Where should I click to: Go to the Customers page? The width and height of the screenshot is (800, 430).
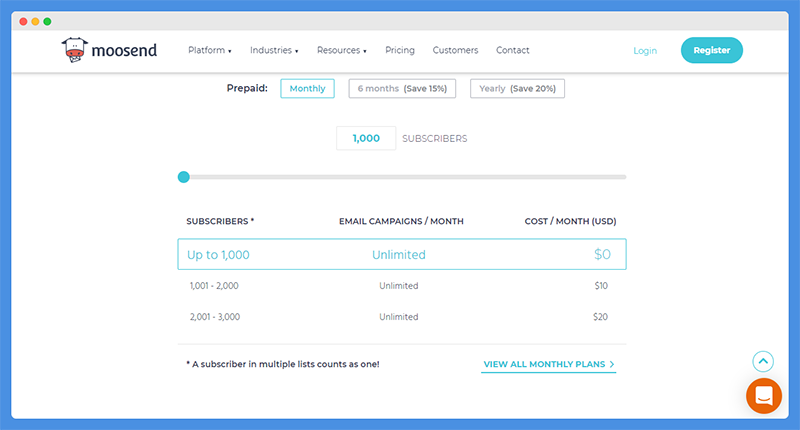(455, 50)
